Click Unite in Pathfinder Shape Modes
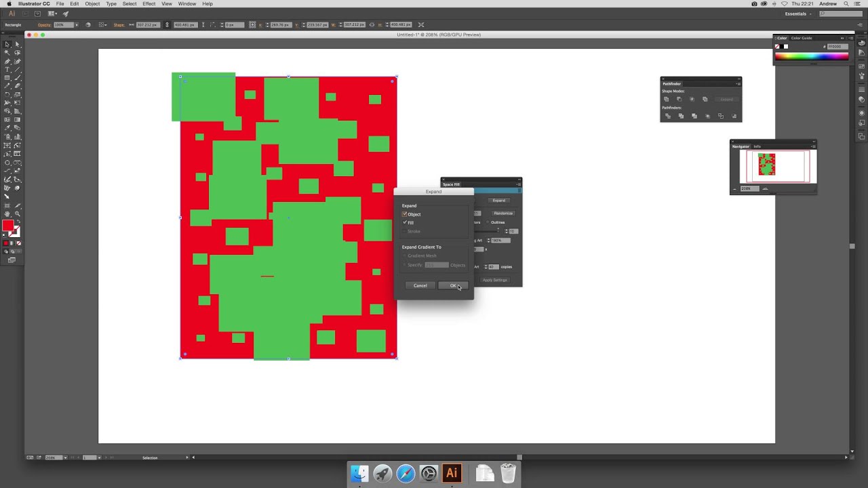Image resolution: width=868 pixels, height=488 pixels. 666,99
